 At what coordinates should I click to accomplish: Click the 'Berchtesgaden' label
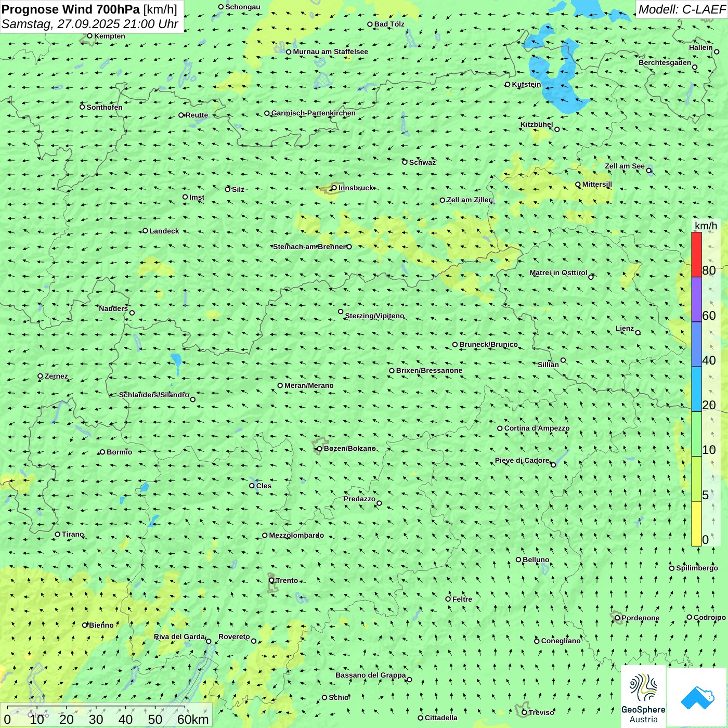tap(665, 62)
